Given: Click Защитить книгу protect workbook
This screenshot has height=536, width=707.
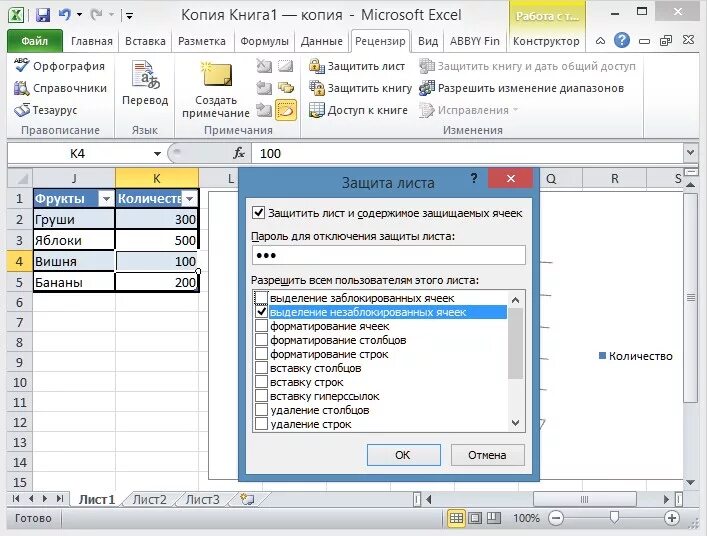Looking at the screenshot, I should 360,88.
